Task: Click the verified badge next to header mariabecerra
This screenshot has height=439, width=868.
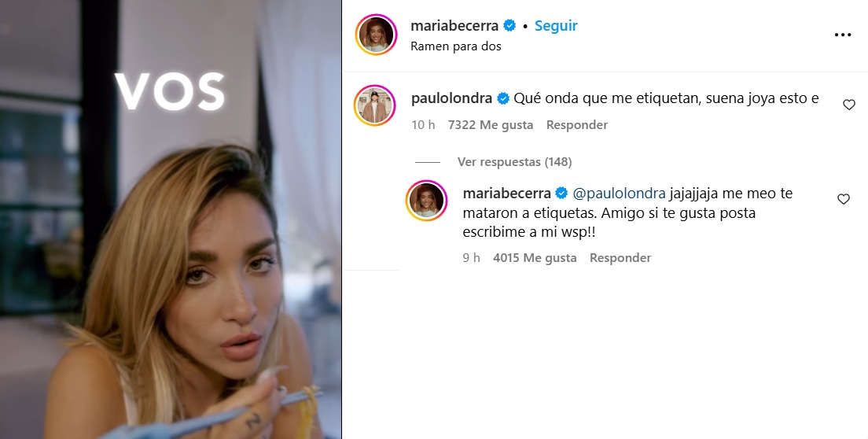Action: [509, 26]
